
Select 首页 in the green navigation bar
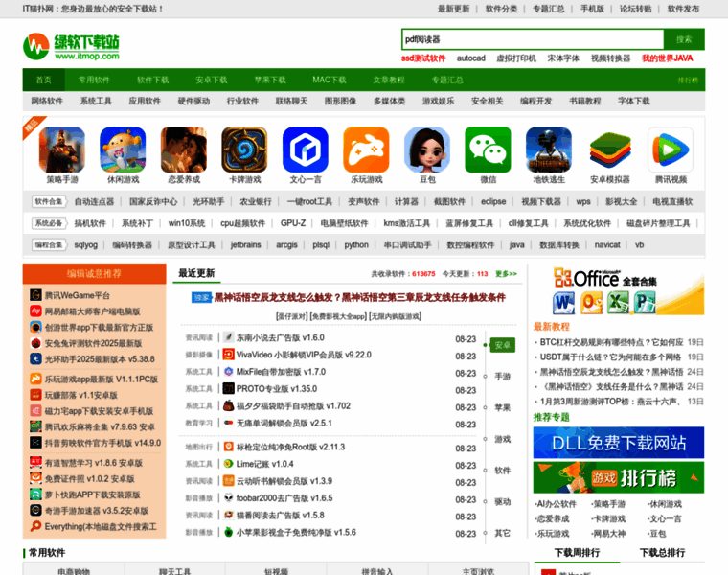click(44, 80)
